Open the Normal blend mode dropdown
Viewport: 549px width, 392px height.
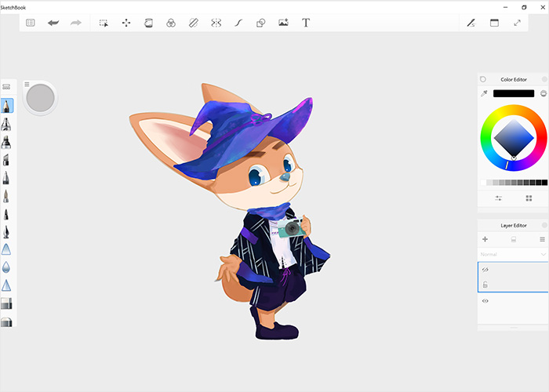pos(513,255)
